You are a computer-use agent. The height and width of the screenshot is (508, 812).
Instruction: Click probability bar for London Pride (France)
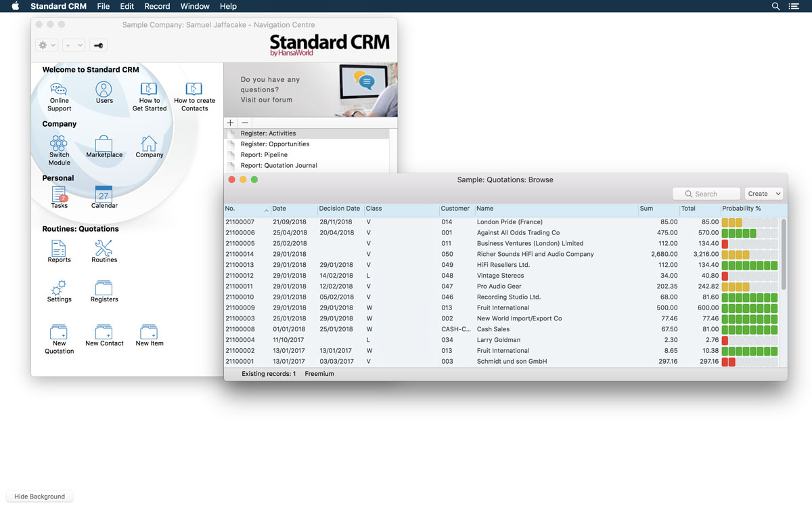click(x=749, y=222)
